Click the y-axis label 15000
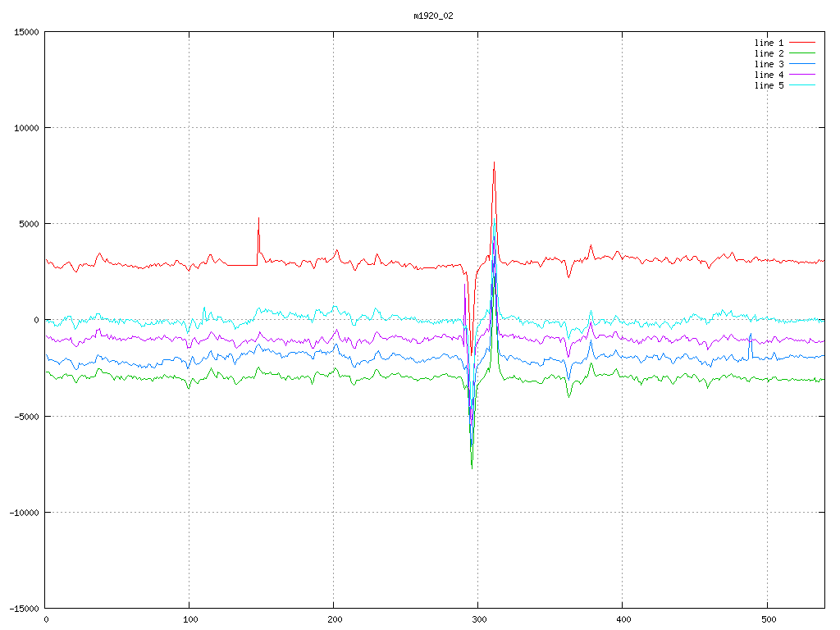The height and width of the screenshot is (630, 840). [26, 32]
